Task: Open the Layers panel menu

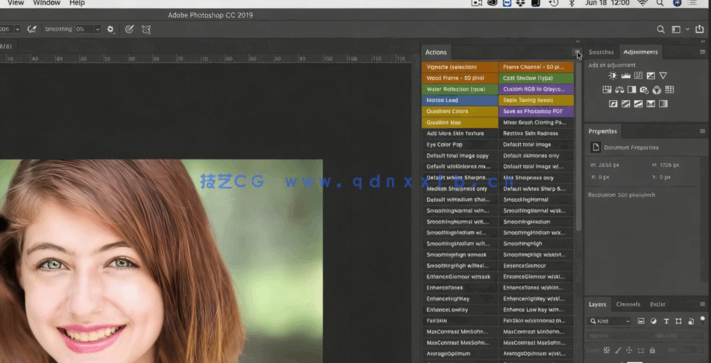Action: [702, 304]
